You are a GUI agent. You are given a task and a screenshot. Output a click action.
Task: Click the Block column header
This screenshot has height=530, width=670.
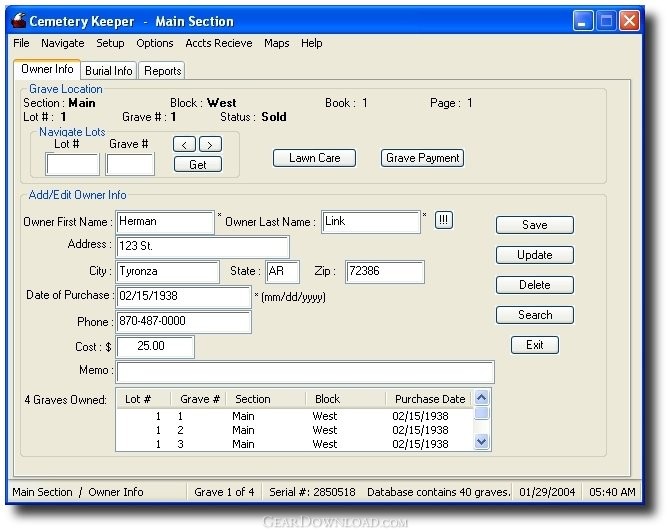click(346, 399)
